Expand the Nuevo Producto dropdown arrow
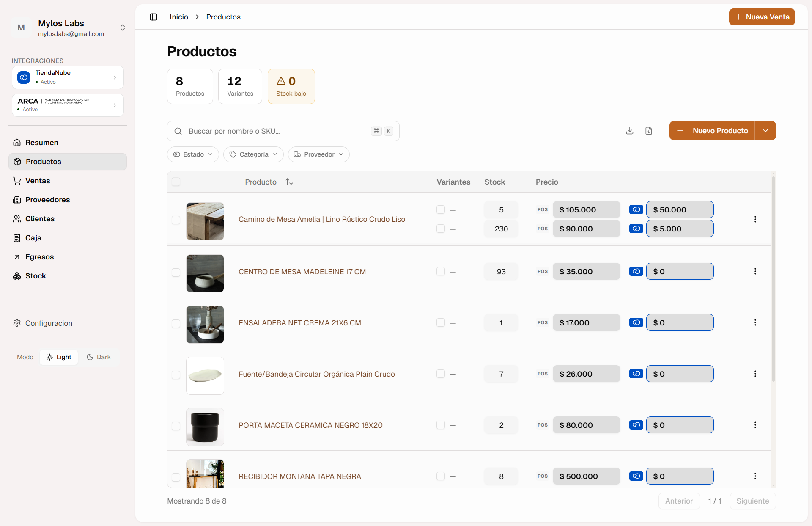Viewport: 812px width, 526px height. coord(765,131)
